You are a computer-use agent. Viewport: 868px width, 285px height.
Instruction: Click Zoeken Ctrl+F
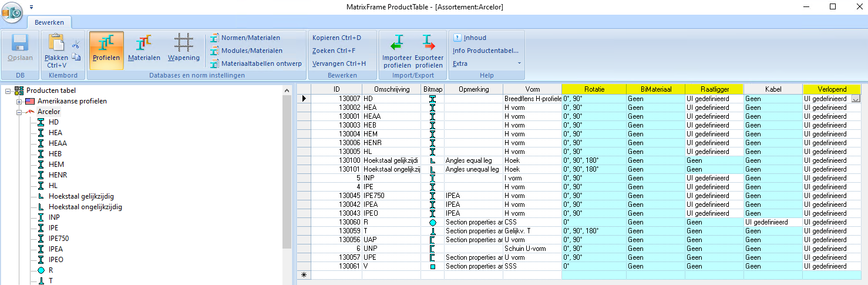[334, 51]
